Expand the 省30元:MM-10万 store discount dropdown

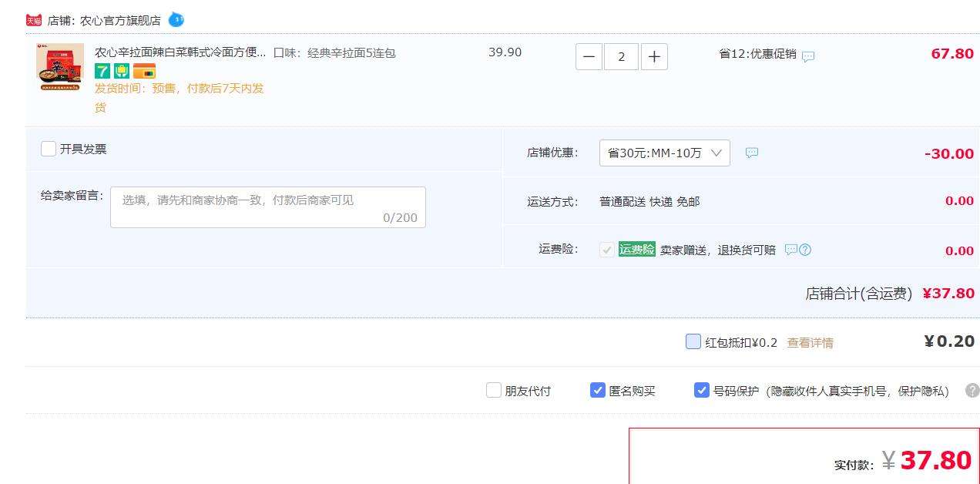pyautogui.click(x=664, y=153)
